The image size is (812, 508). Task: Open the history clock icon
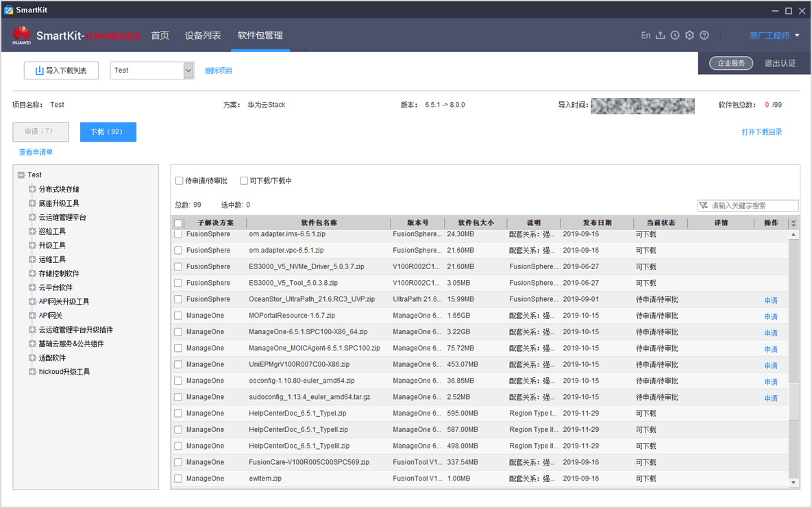point(675,35)
